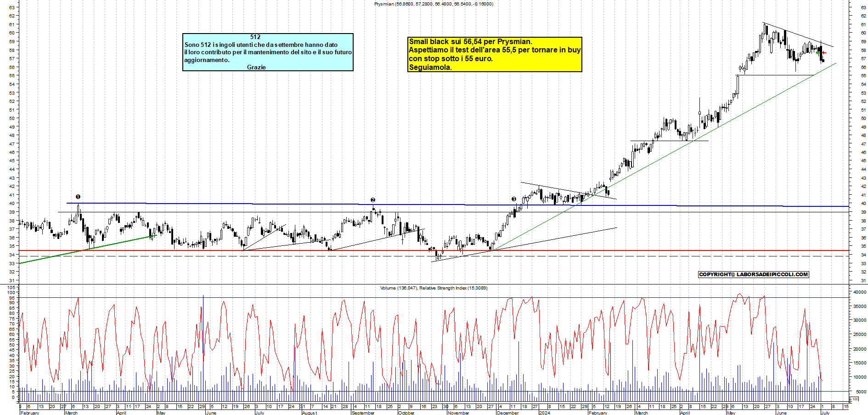
Task: Click the '5000' volume axis label
Action: pyautogui.click(x=861, y=392)
